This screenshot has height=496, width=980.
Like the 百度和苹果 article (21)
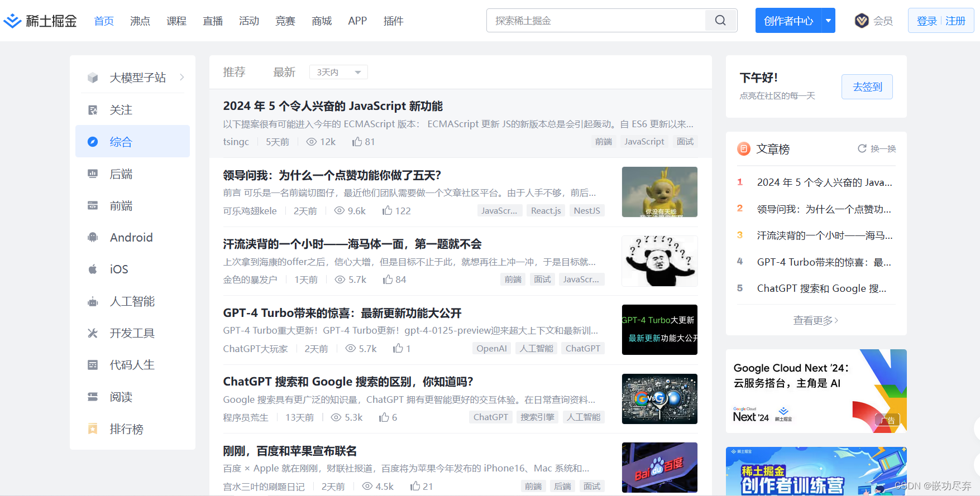coord(415,486)
